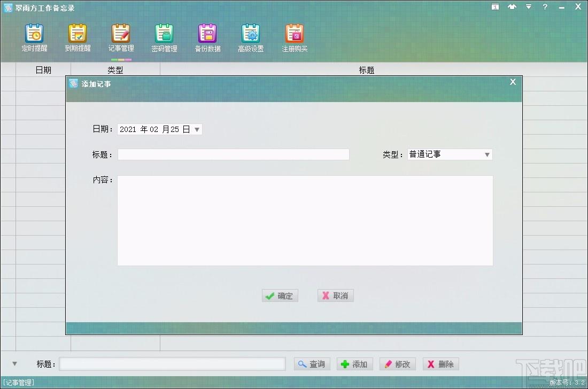Focus the 标题 title field in dialog
The width and height of the screenshot is (588, 389).
point(233,154)
